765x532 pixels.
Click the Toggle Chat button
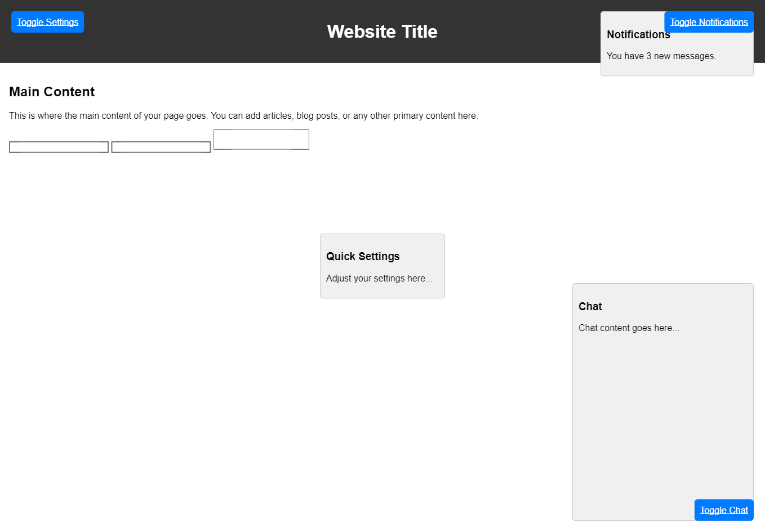(723, 510)
